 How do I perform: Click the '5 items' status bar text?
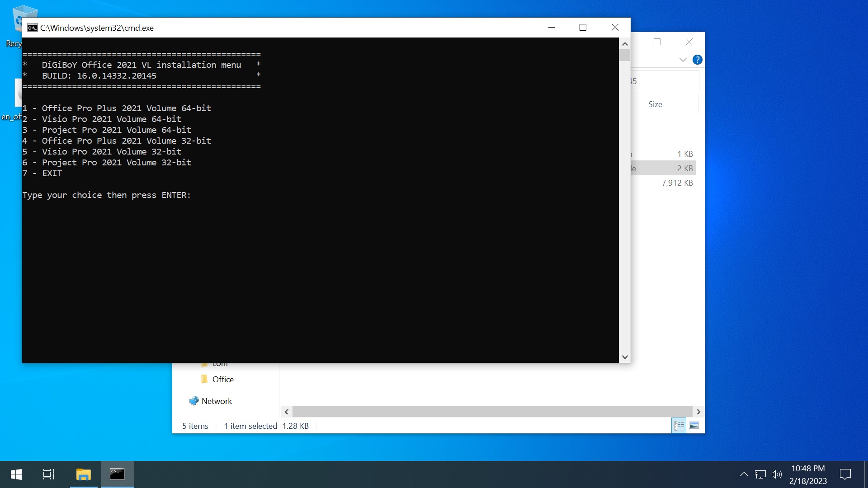[x=195, y=426]
